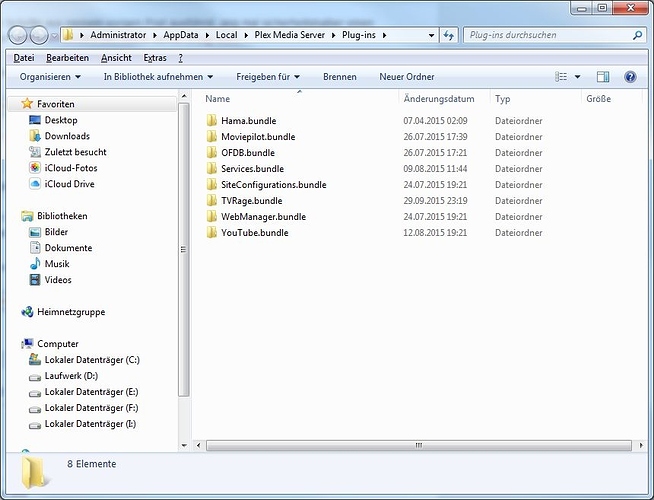Select the WebManager.bundle folder icon

(x=211, y=216)
